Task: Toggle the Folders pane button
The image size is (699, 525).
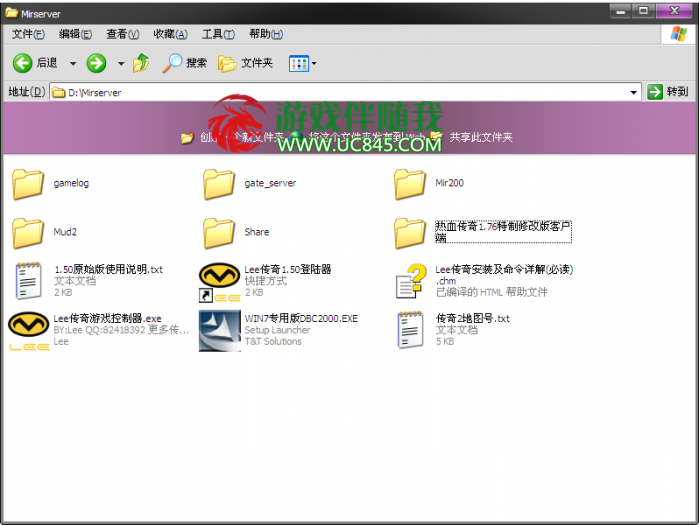Action: [x=245, y=63]
